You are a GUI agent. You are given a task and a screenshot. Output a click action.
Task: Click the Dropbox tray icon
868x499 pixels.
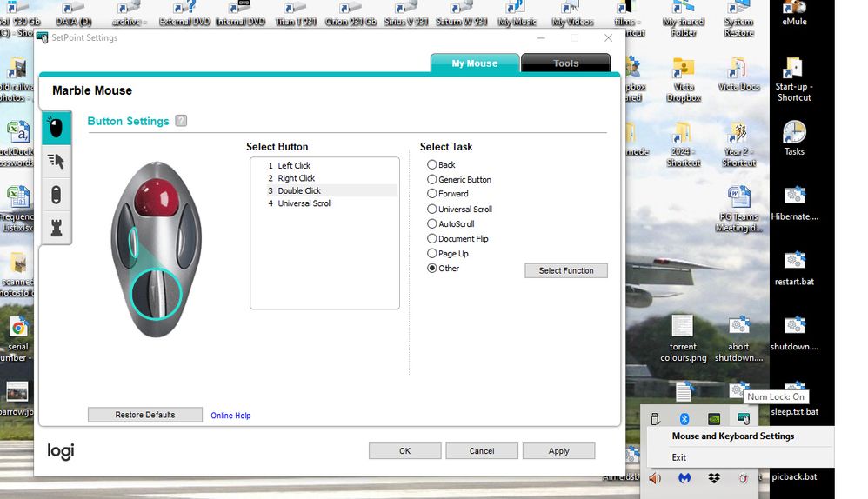click(714, 477)
